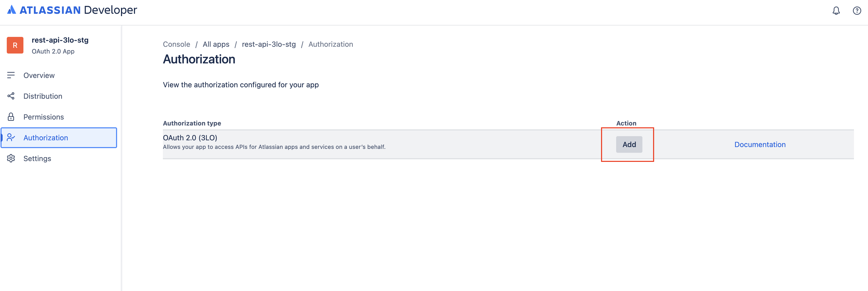The width and height of the screenshot is (868, 291).
Task: Select the Settings sidebar entry
Action: (37, 158)
